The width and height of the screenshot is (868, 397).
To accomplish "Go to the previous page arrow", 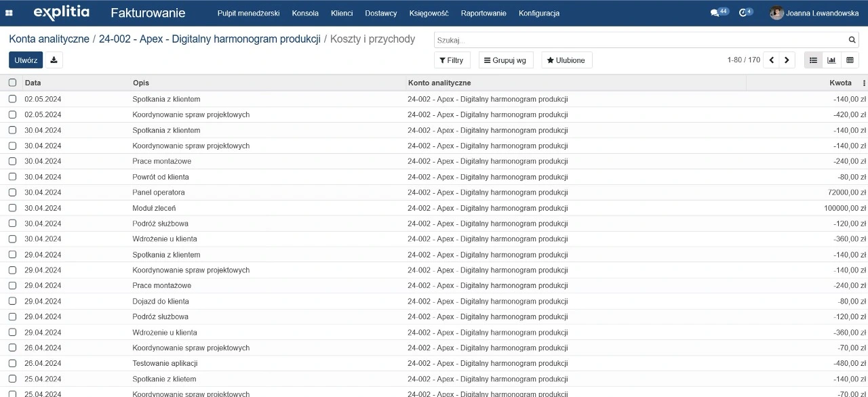I will [x=772, y=60].
